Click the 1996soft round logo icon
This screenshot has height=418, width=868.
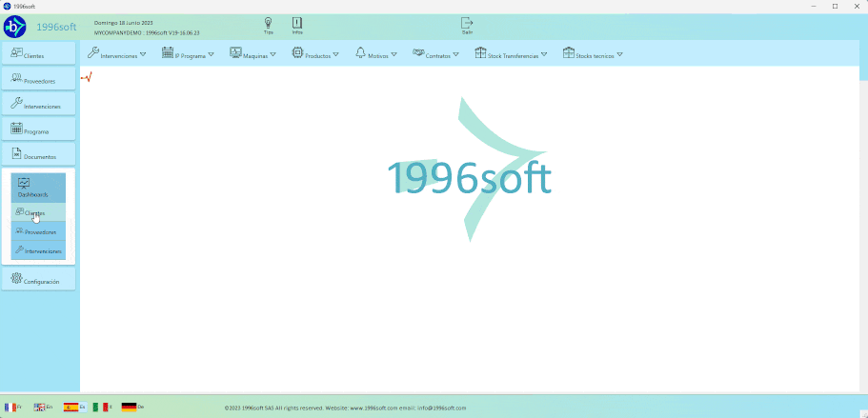(15, 27)
